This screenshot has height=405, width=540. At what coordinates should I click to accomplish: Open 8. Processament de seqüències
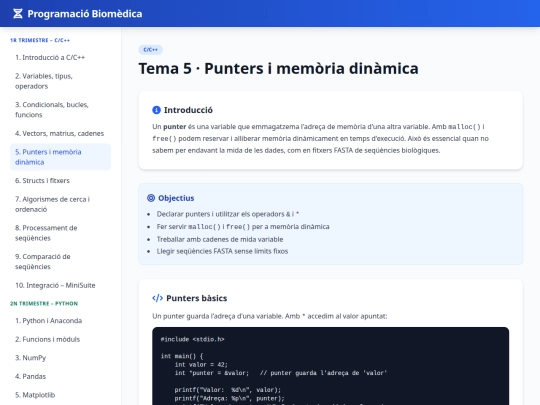[61, 233]
